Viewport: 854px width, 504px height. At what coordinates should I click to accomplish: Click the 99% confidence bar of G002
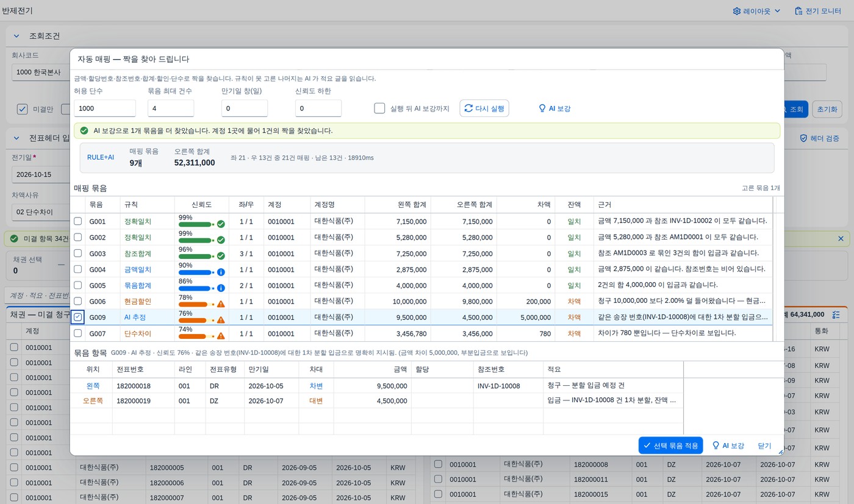[x=195, y=241]
